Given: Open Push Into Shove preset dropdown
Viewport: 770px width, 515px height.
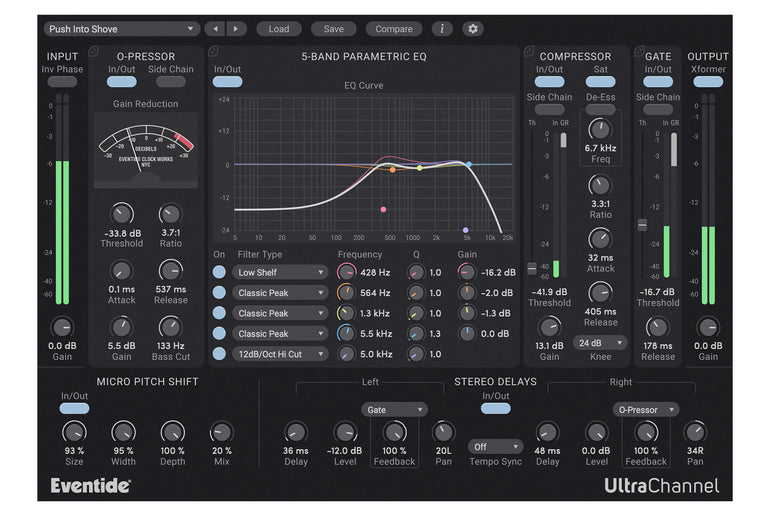Looking at the screenshot, I should (x=122, y=29).
